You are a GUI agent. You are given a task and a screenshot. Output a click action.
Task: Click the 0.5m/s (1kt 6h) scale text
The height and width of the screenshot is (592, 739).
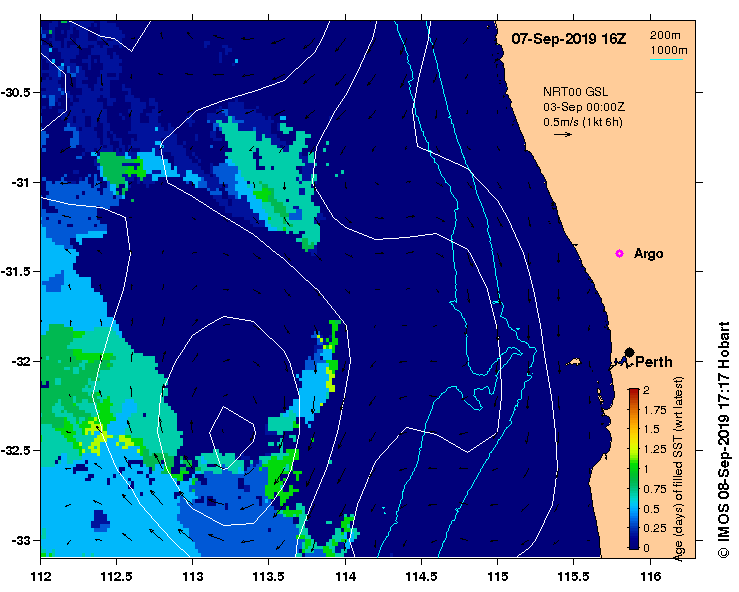(583, 122)
